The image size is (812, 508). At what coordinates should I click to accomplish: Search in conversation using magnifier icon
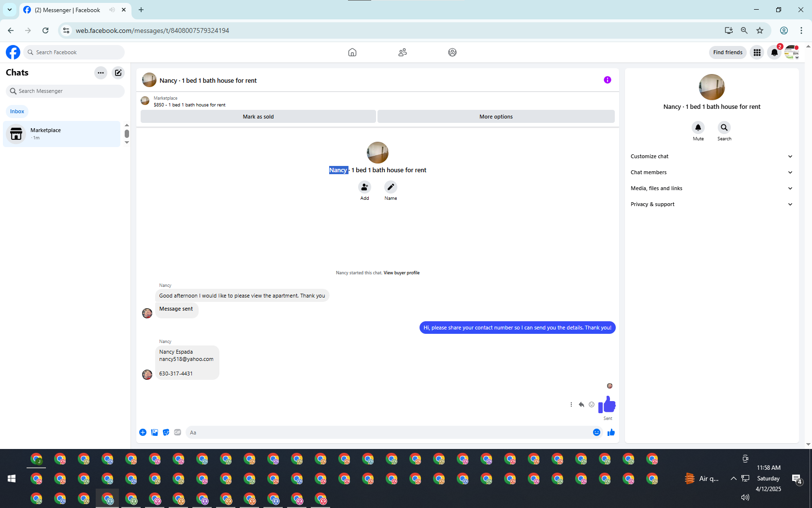[x=724, y=127]
